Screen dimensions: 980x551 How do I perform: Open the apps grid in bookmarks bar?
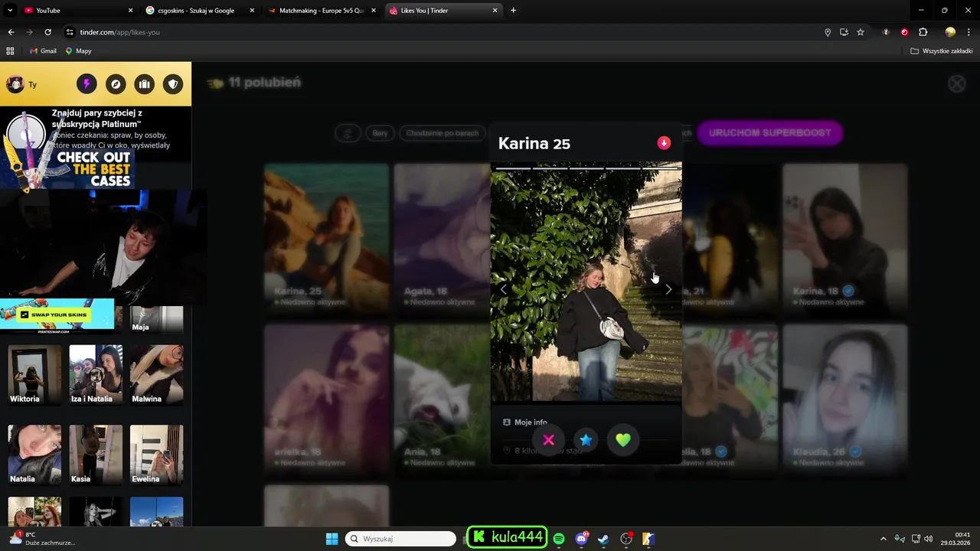tap(10, 51)
